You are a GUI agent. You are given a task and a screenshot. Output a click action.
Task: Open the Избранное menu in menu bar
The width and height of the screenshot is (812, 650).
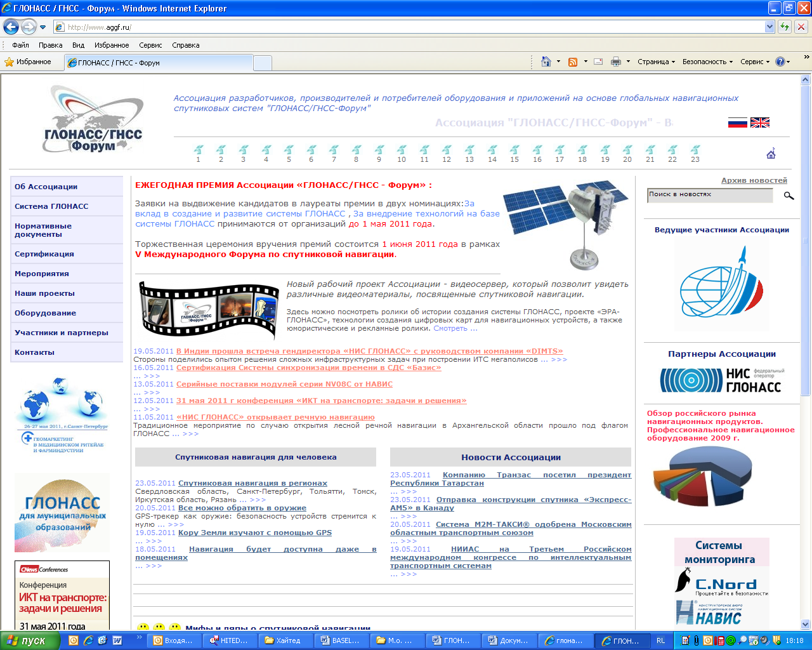click(x=112, y=45)
